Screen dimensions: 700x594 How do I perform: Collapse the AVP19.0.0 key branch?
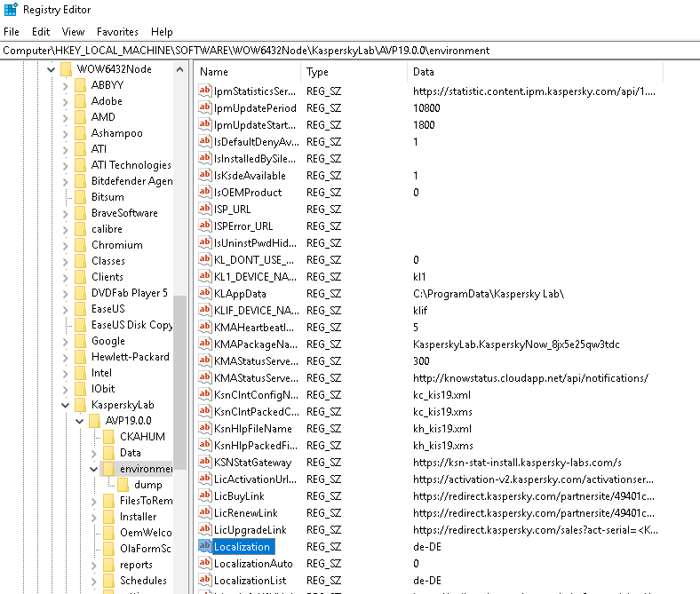79,421
